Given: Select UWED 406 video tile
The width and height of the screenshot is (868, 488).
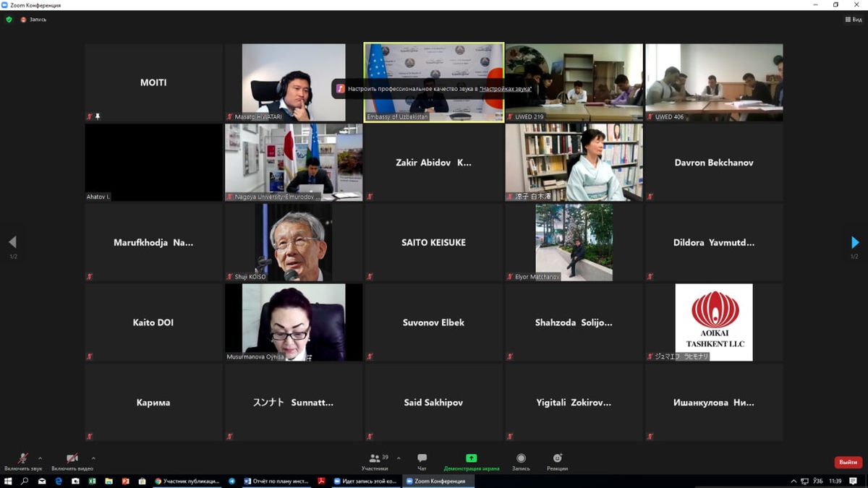Looking at the screenshot, I should 714,82.
